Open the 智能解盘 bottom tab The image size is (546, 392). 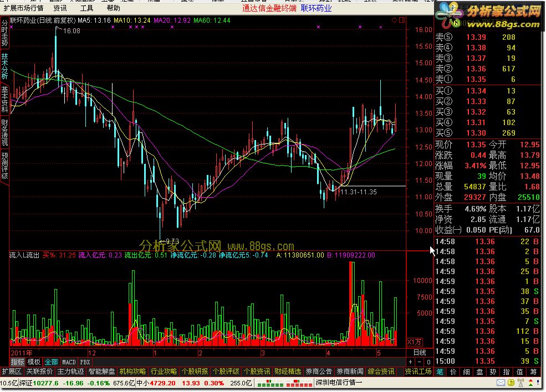click(x=101, y=372)
